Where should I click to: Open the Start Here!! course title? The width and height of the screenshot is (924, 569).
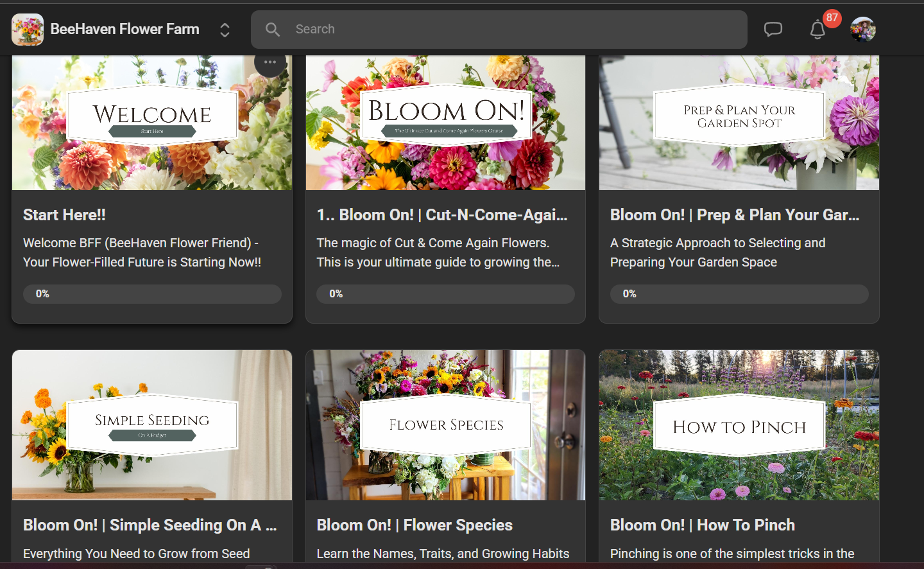click(x=64, y=215)
